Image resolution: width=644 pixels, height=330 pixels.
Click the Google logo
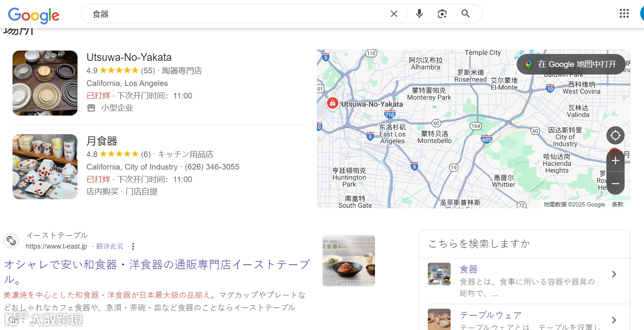(33, 15)
